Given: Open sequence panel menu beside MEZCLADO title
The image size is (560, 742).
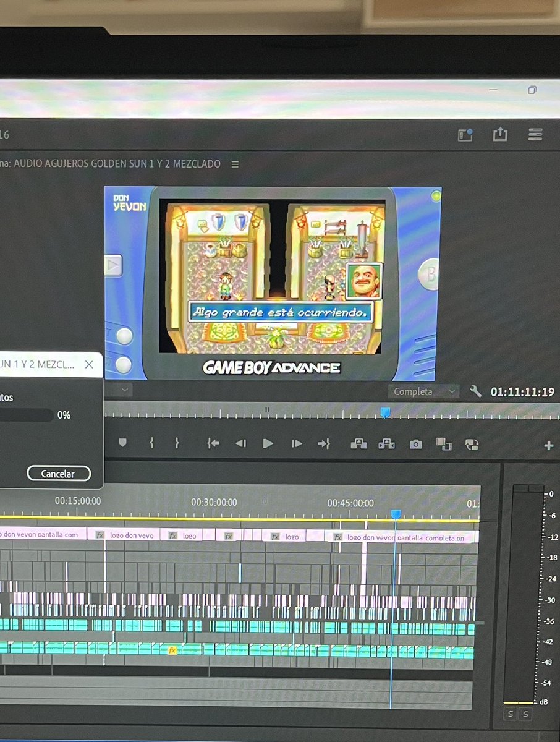Looking at the screenshot, I should click(x=235, y=164).
